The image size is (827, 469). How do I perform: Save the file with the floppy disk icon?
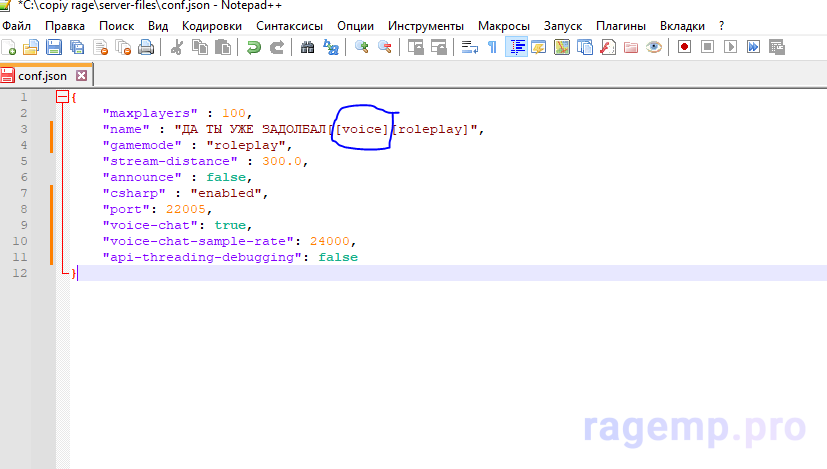coord(54,46)
